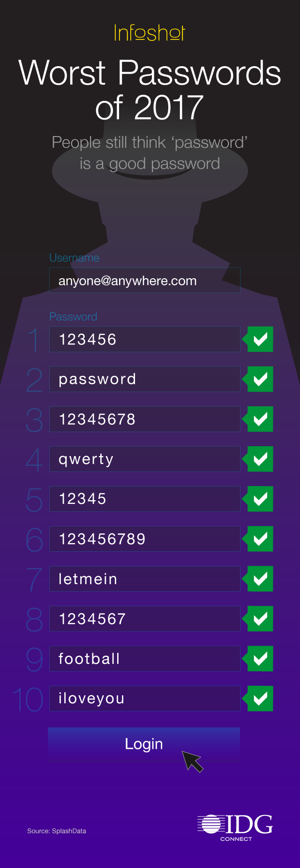Click the IDG Connect logo
The image size is (300, 868).
point(235,828)
